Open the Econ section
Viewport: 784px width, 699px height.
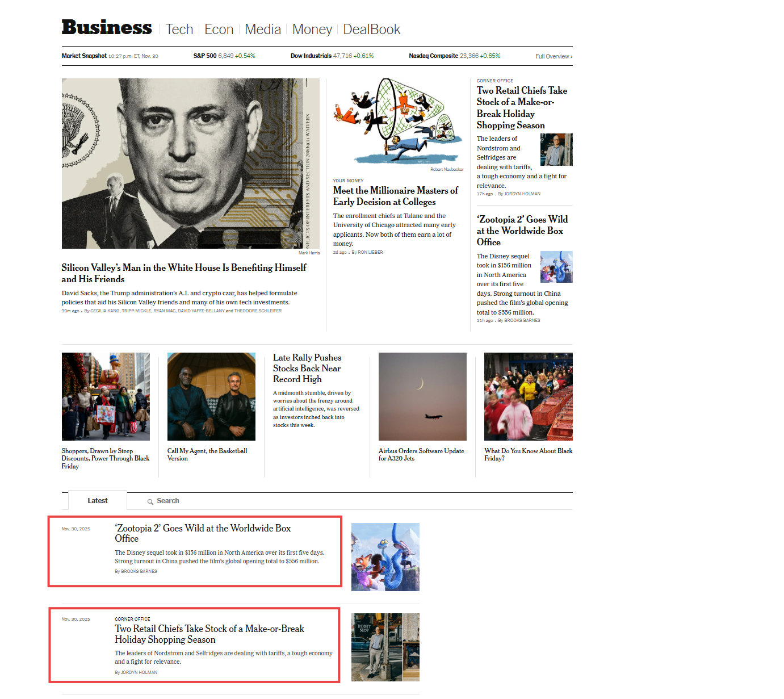click(x=219, y=29)
